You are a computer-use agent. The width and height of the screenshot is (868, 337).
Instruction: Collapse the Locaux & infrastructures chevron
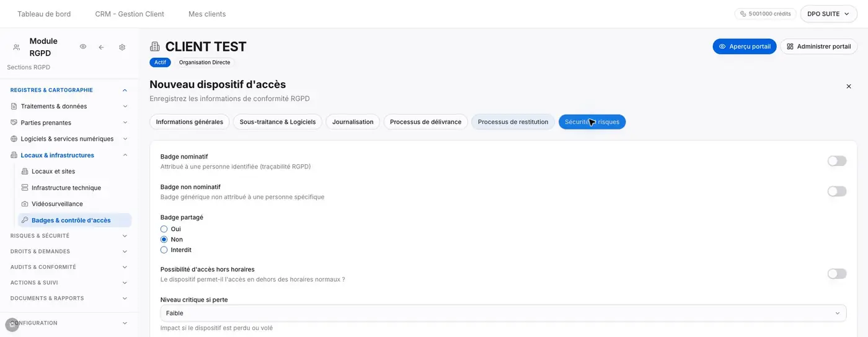tap(125, 155)
